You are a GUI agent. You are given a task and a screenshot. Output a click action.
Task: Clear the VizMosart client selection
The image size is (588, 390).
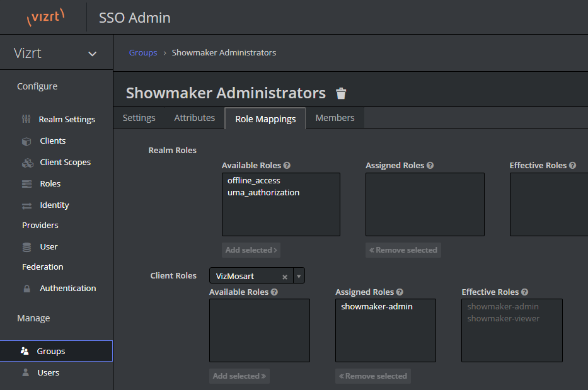[285, 277]
